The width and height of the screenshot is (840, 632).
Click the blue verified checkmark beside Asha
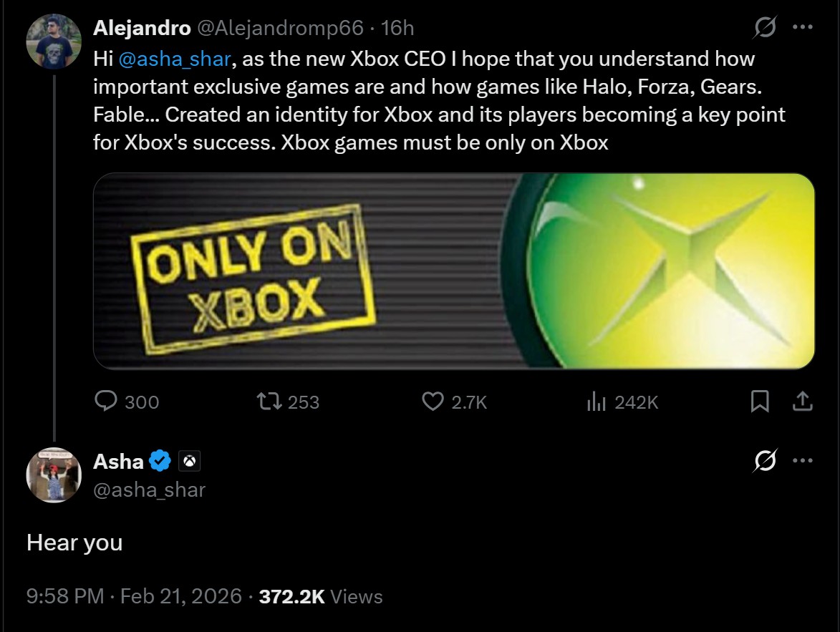coord(160,462)
